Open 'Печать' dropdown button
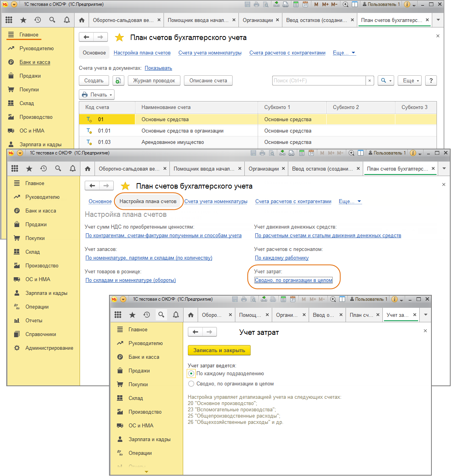Image resolution: width=453 pixels, height=476 pixels. point(96,94)
